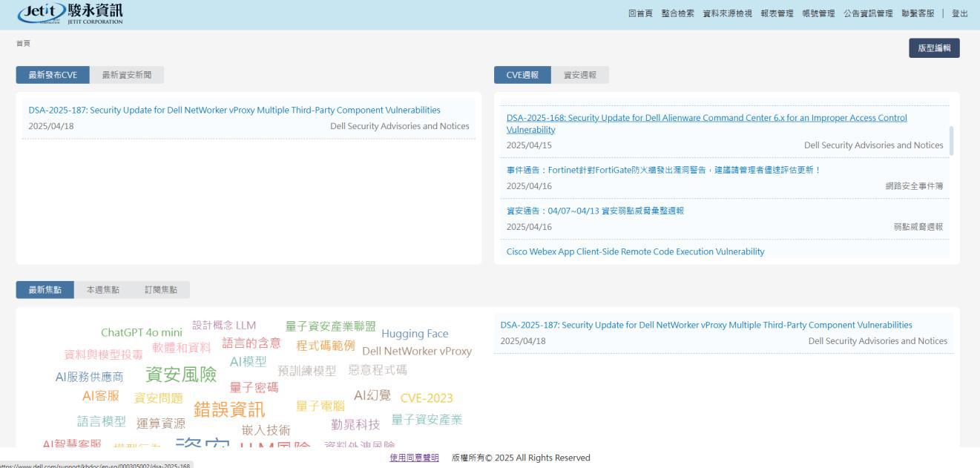Viewport: 980px width, 468px height.
Task: Open 帳號管理 in the navigation bar
Action: (818, 14)
